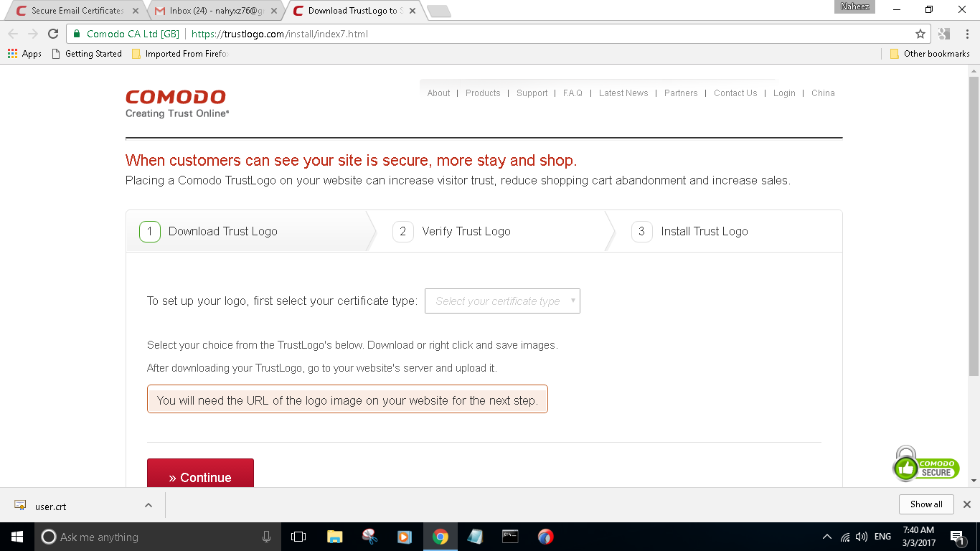
Task: Open the Products menu item
Action: (483, 93)
